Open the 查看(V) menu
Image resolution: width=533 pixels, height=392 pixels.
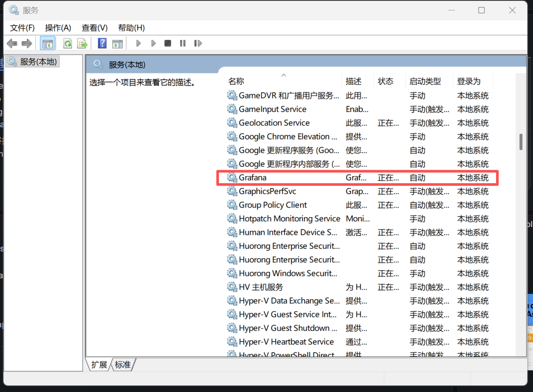94,28
